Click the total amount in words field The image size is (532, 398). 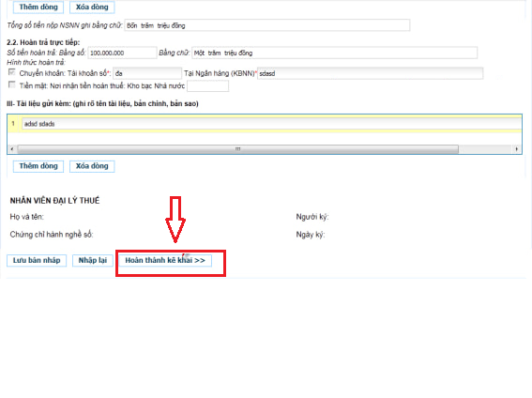click(x=267, y=25)
